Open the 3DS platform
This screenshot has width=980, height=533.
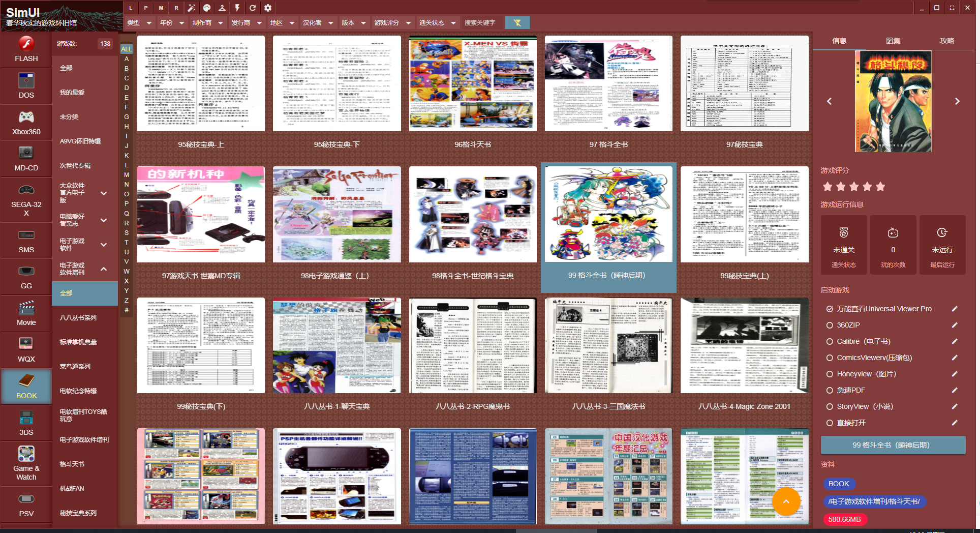click(26, 423)
